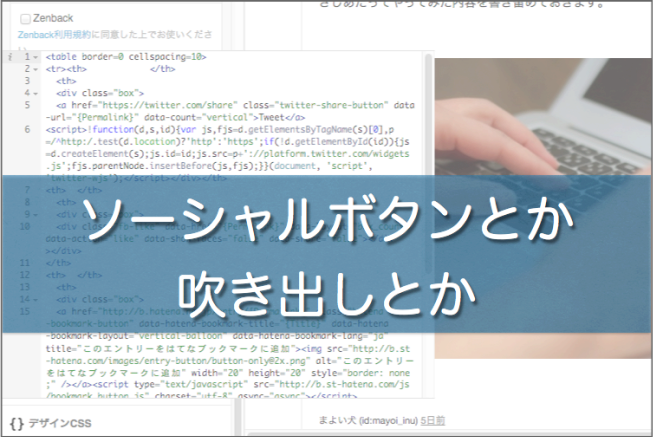Collapse code fold arrow on line 9

coord(36,215)
